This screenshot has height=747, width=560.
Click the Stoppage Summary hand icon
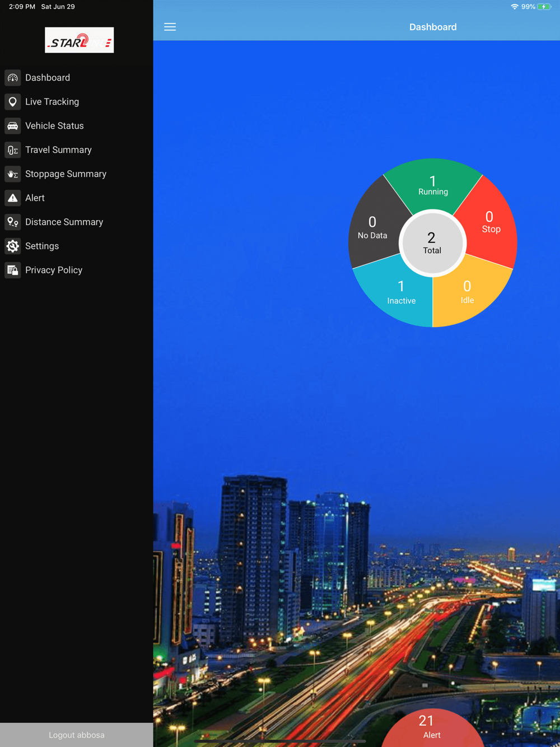(x=13, y=174)
